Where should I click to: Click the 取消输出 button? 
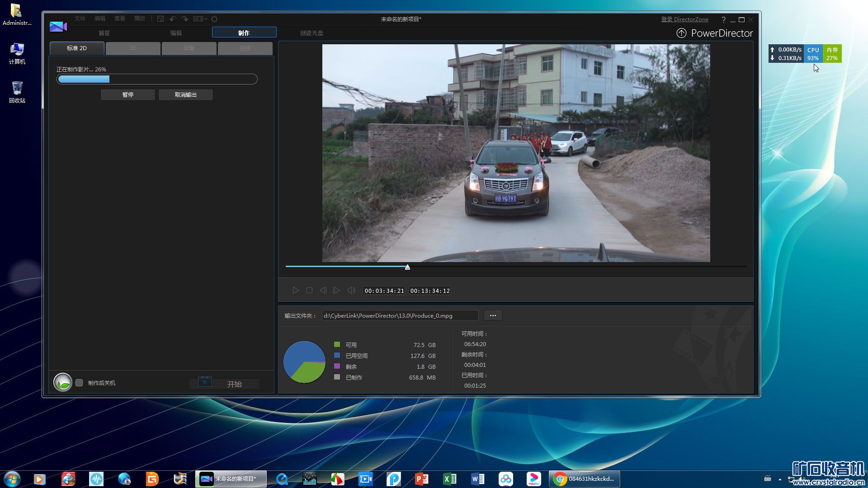point(185,95)
